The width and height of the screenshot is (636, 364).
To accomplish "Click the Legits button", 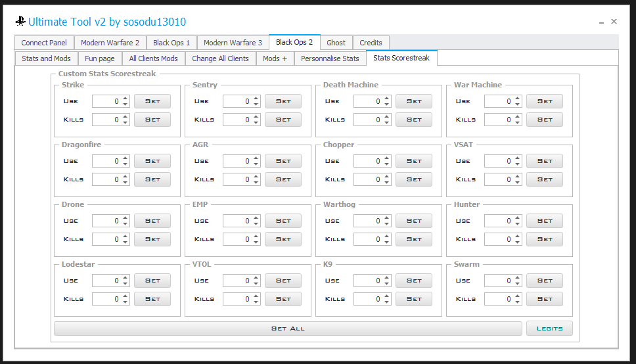I will pyautogui.click(x=550, y=329).
